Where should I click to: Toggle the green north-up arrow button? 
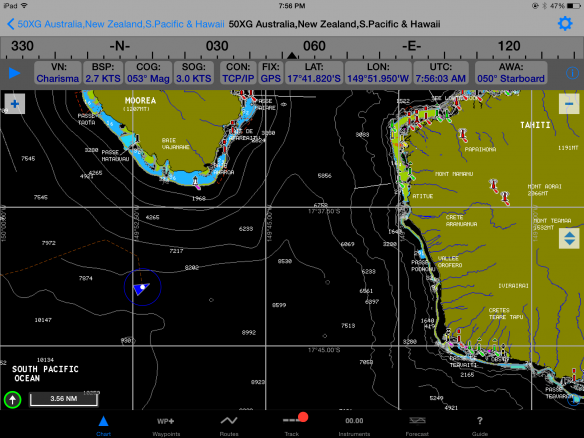point(12,400)
